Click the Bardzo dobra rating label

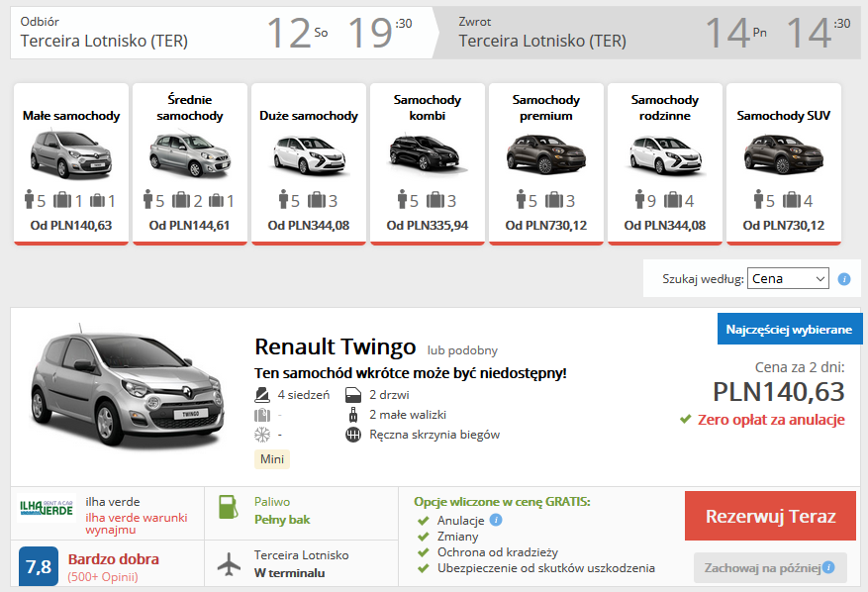114,558
